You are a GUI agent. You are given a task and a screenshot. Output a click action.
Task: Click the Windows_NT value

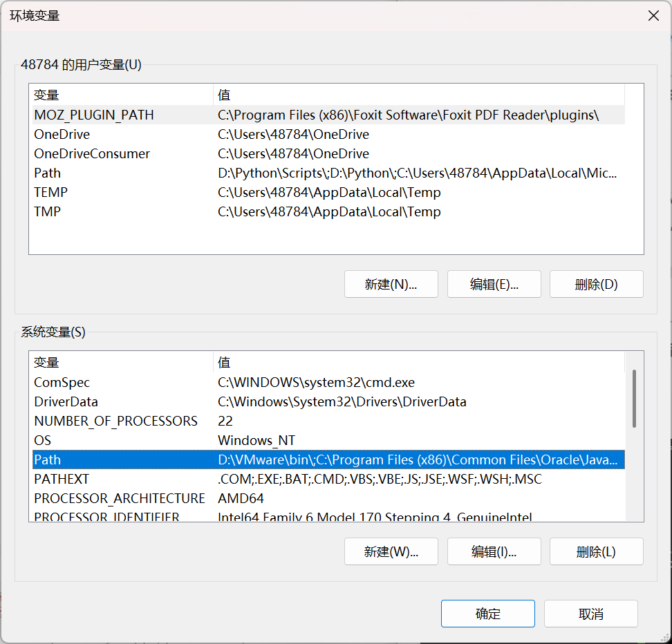coord(256,440)
